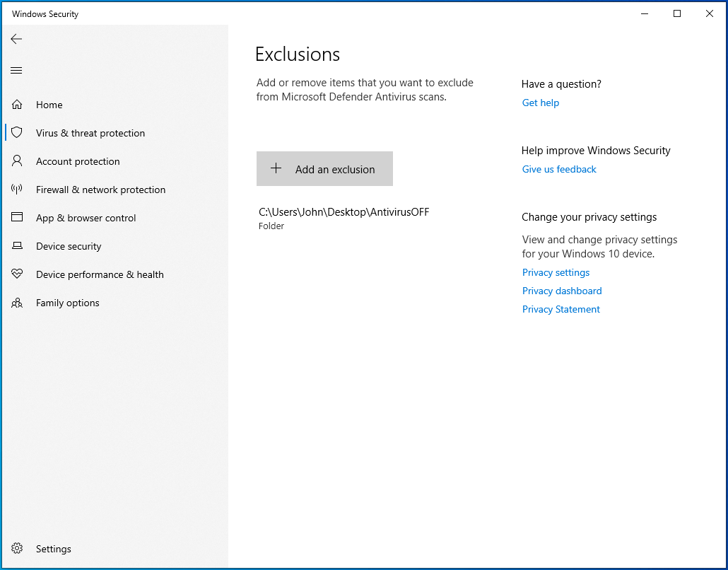The width and height of the screenshot is (728, 570).
Task: Open Account protection via its person icon
Action: 17,161
